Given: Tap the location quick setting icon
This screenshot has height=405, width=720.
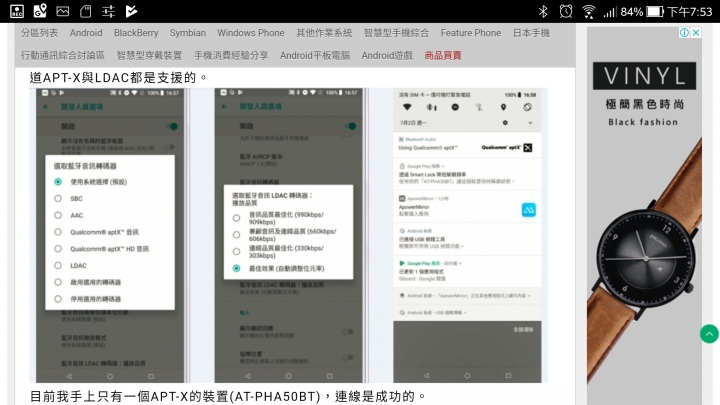Looking at the screenshot, I should pos(503,107).
